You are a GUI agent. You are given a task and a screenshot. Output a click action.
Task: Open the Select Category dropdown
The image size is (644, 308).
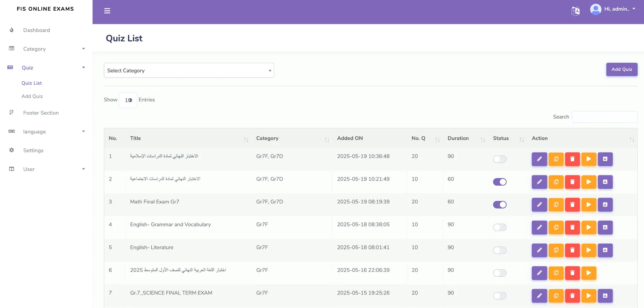pyautogui.click(x=189, y=70)
